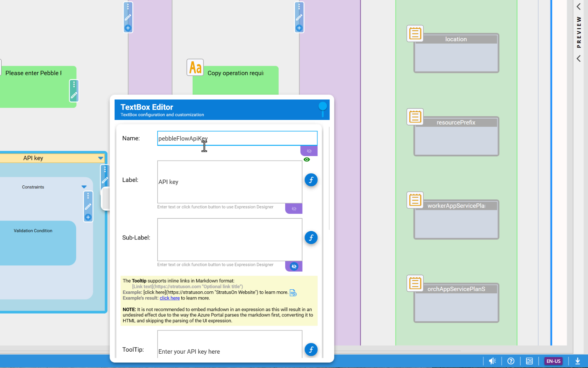Screen dimensions: 588x368
Task: Click the download icon in the status bar
Action: 577,361
